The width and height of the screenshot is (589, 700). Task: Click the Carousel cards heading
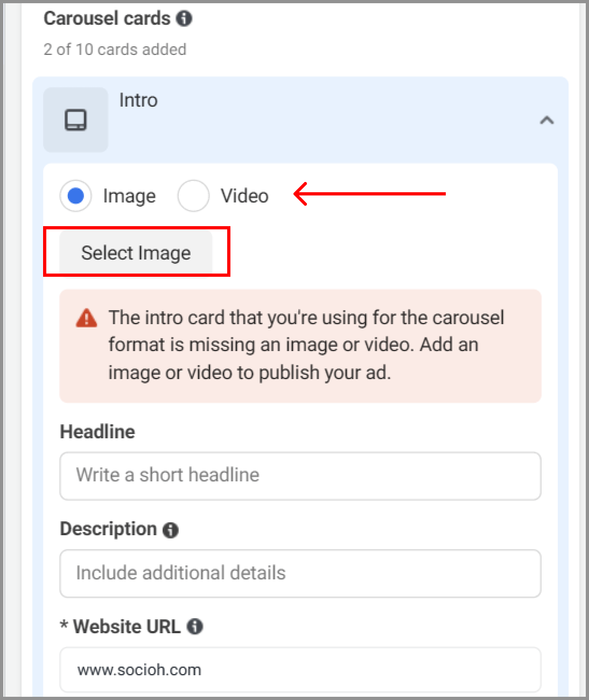107,18
